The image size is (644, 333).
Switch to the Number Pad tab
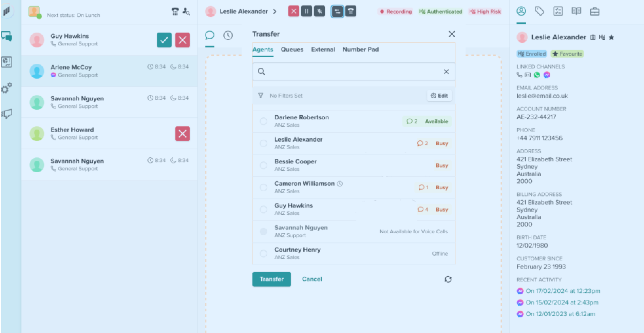click(x=360, y=50)
